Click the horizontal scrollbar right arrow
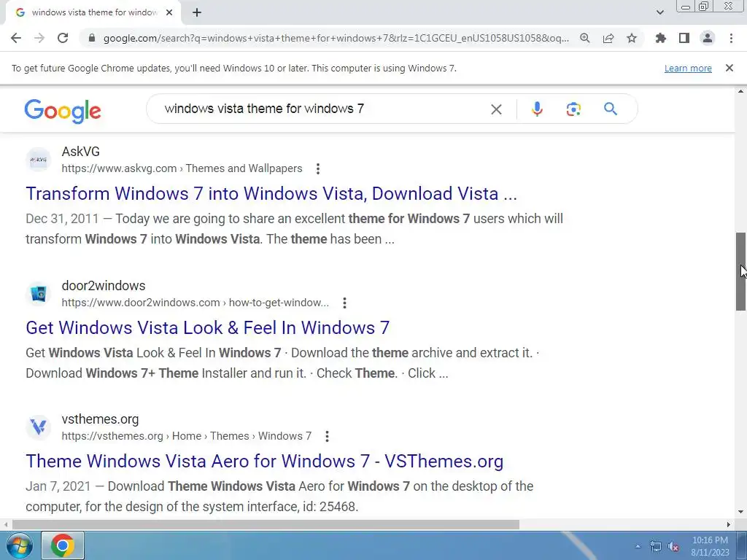Viewport: 747px width, 560px height. pos(729,525)
